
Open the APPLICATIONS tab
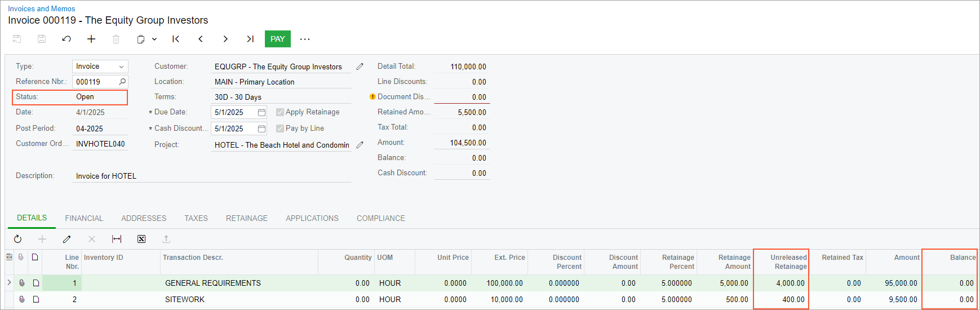(x=312, y=218)
